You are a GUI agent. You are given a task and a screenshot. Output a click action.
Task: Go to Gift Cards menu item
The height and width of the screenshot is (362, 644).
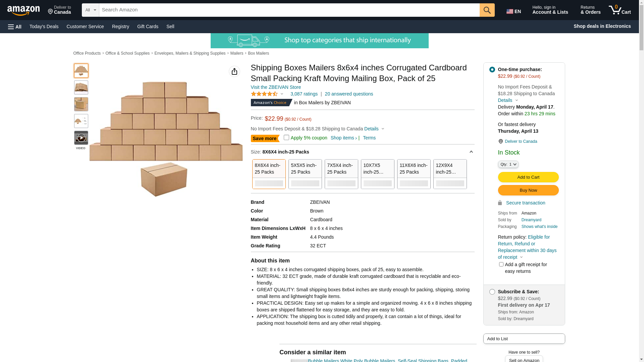tap(148, 26)
